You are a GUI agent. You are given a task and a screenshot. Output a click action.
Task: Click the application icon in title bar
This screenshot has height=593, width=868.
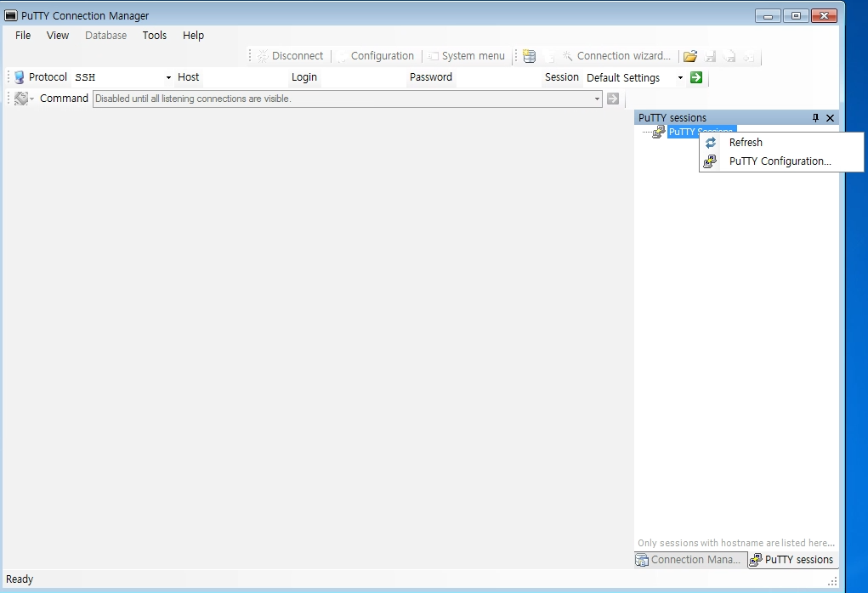point(10,15)
